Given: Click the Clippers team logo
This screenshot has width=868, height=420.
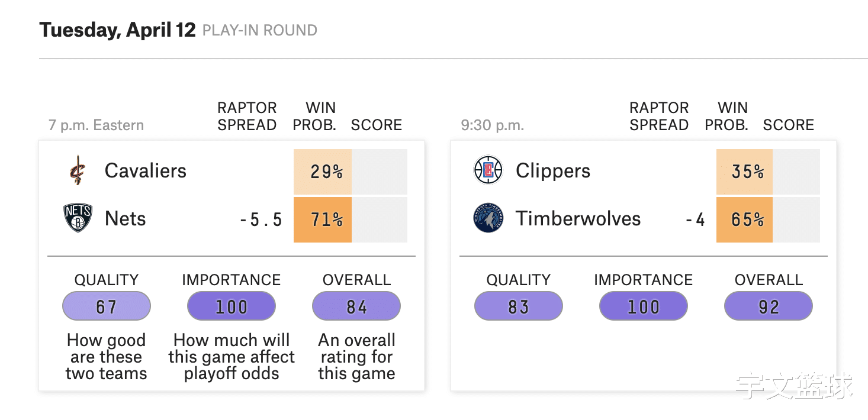Looking at the screenshot, I should point(488,171).
